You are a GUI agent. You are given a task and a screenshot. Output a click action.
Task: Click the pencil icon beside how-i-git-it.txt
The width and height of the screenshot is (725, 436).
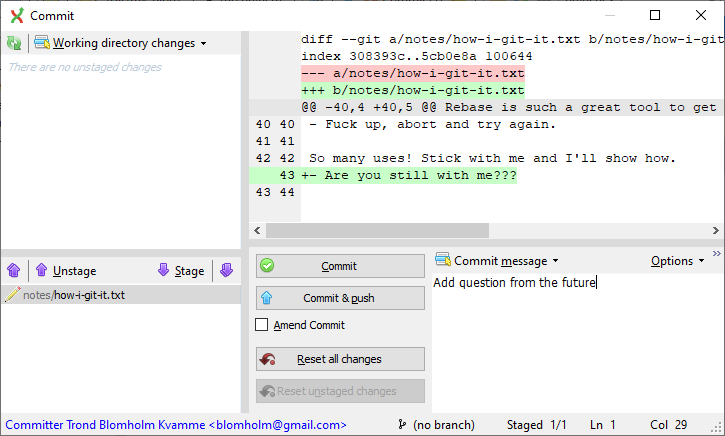pos(12,295)
